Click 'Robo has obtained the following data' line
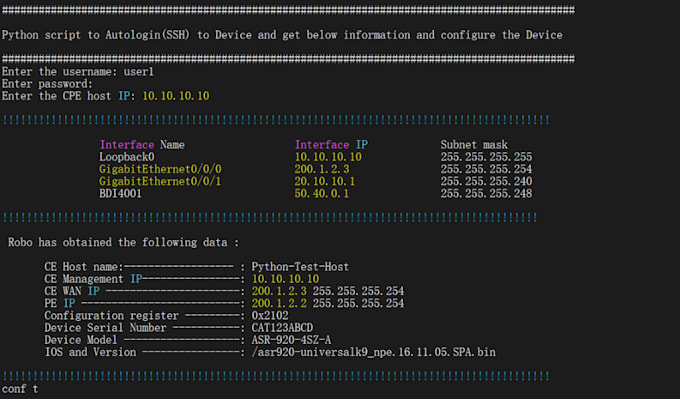 (123, 242)
